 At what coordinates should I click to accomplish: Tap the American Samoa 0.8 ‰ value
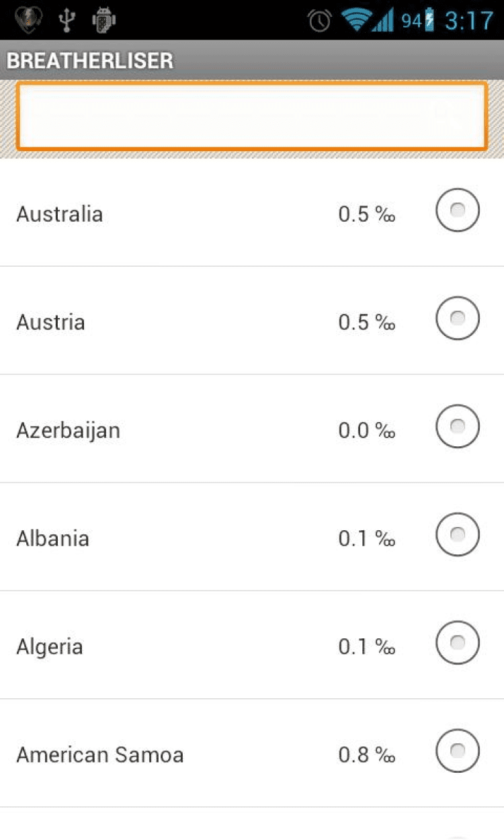coord(366,755)
